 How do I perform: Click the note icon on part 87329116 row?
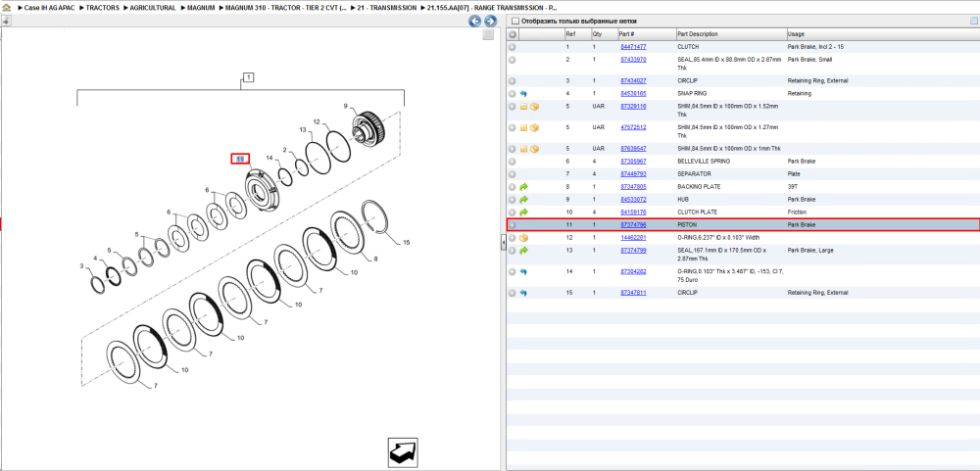click(x=523, y=107)
